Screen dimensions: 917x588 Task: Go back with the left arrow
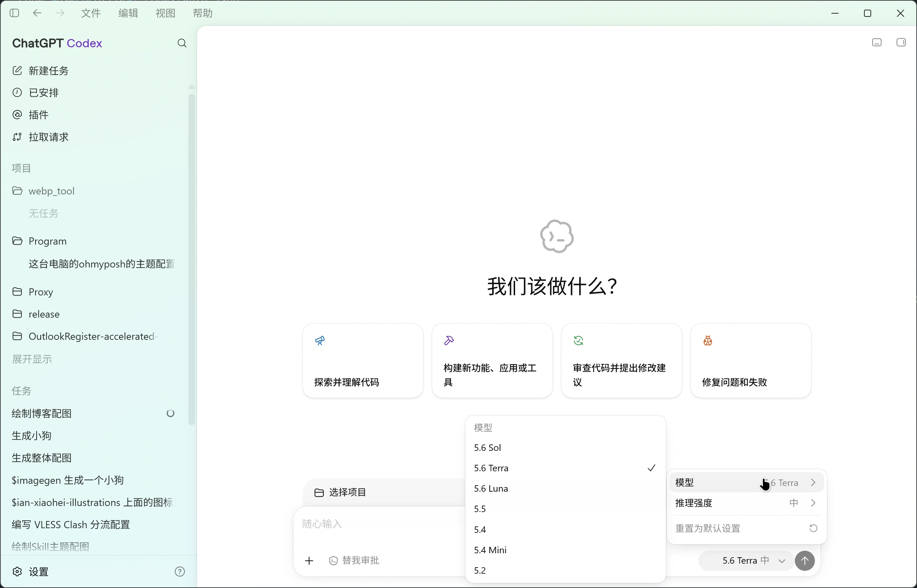click(37, 13)
